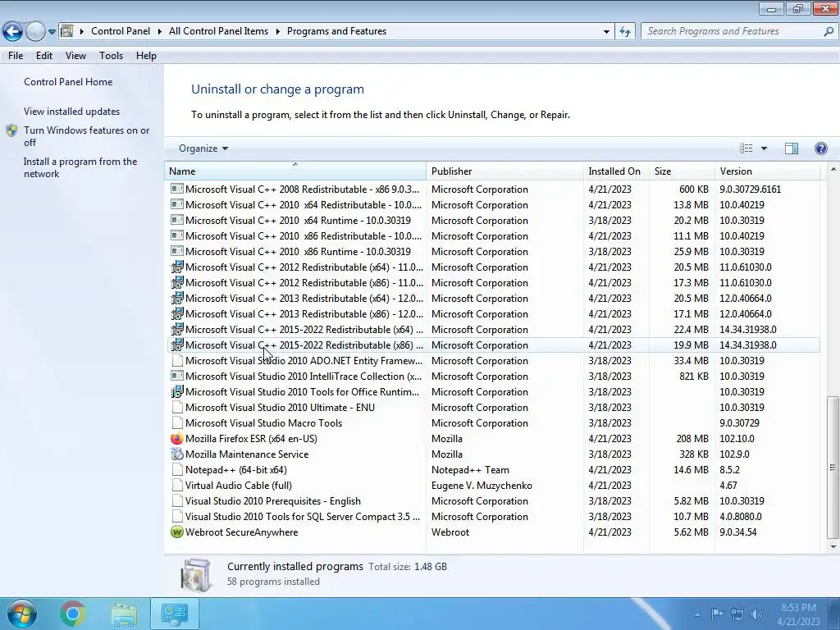The width and height of the screenshot is (840, 630).
Task: Open View installed updates link
Action: tap(72, 112)
